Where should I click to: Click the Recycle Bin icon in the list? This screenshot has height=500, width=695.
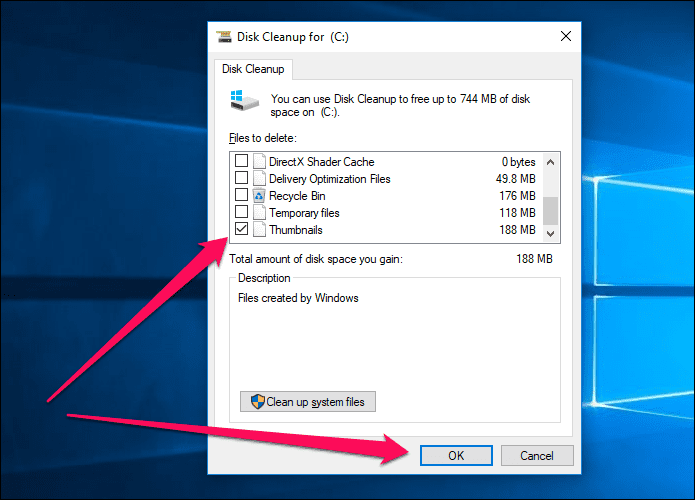pos(259,195)
